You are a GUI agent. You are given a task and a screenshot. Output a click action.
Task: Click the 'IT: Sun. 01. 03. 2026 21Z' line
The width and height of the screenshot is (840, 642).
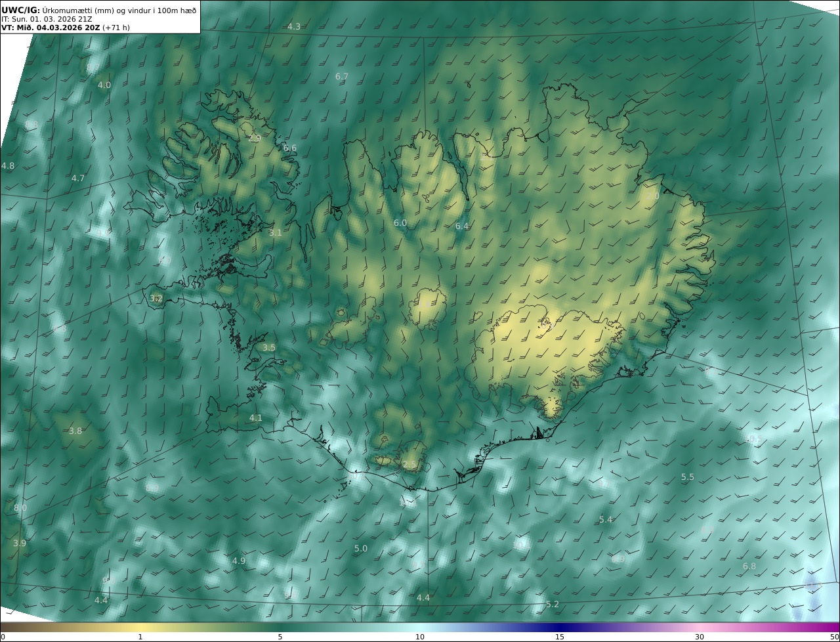pos(47,19)
